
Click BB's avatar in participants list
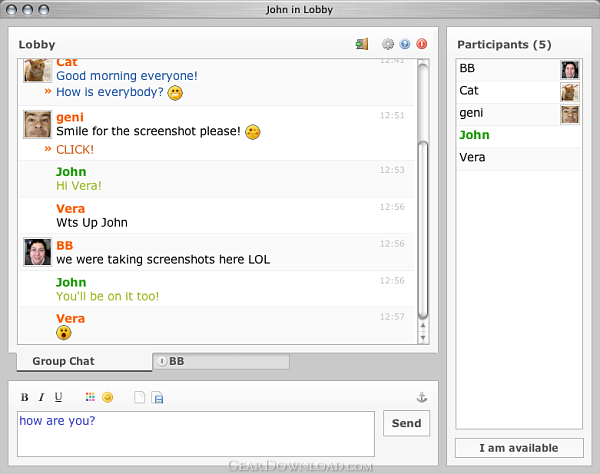click(x=570, y=70)
